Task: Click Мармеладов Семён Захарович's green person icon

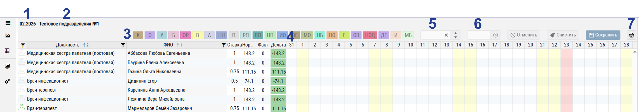Action: pos(22,108)
